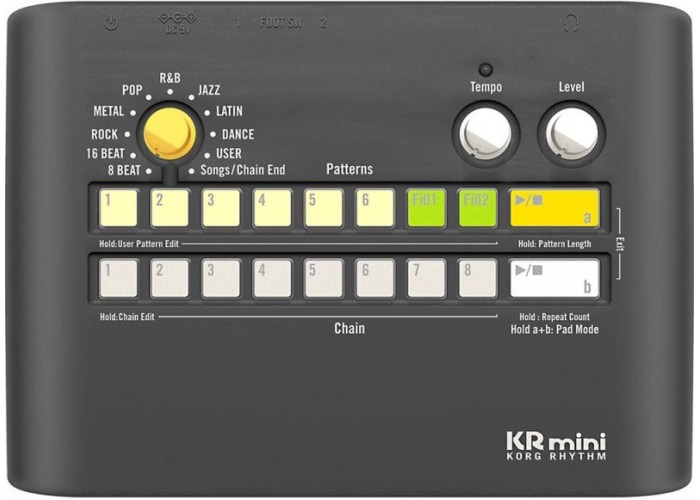Click the 'Hold:User Pattern Edit' label
This screenshot has width=700, height=500.
[139, 244]
